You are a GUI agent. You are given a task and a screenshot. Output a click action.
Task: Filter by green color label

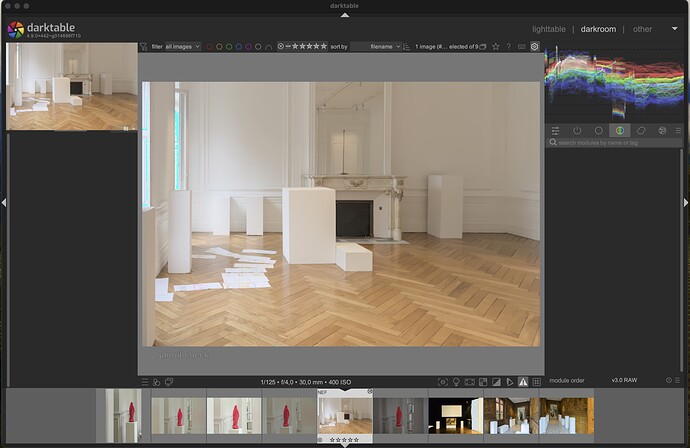tap(229, 47)
